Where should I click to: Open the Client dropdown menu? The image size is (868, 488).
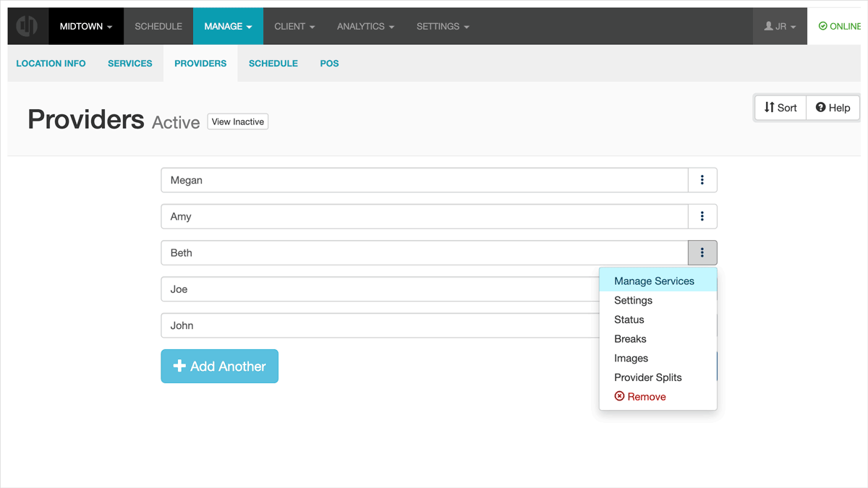tap(294, 26)
